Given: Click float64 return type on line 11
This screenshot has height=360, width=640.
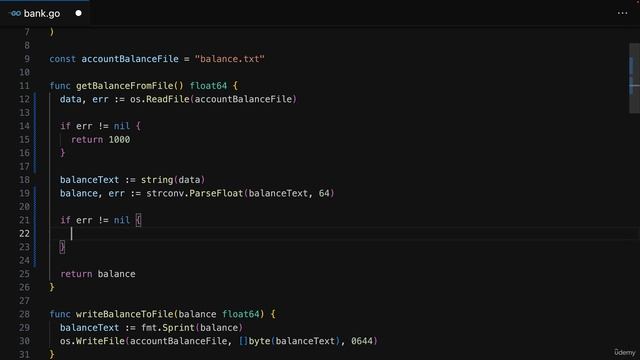Looking at the screenshot, I should point(208,86).
